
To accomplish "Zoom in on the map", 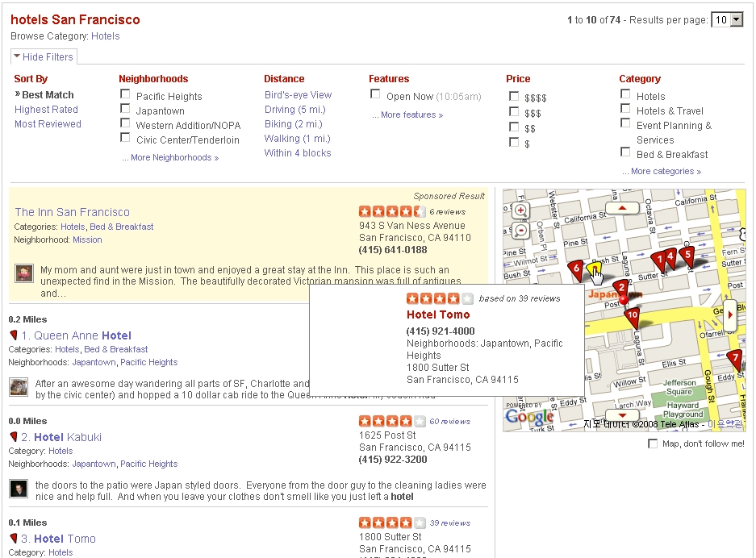I will pos(520,210).
